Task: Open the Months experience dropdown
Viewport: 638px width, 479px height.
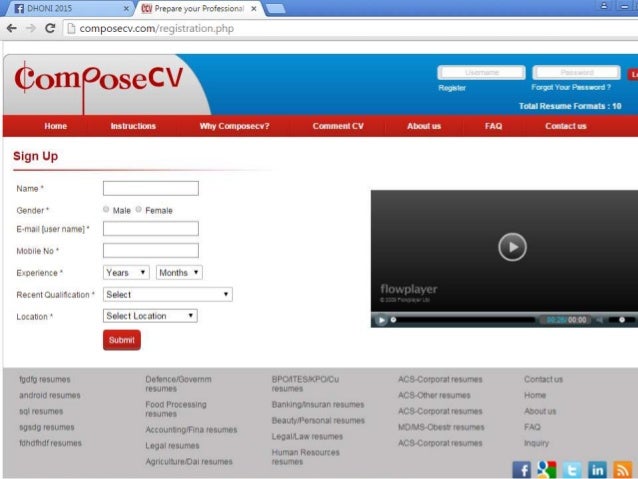Action: click(x=179, y=273)
